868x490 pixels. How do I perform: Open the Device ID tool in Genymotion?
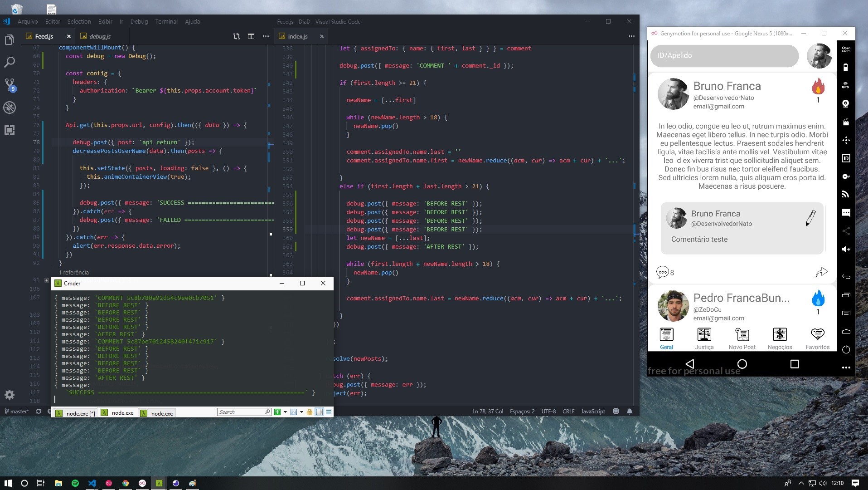[846, 158]
